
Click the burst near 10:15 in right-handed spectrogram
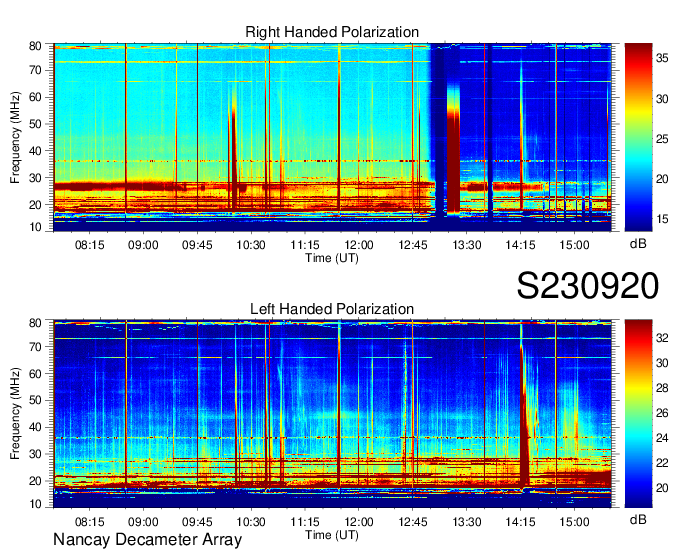[234, 156]
